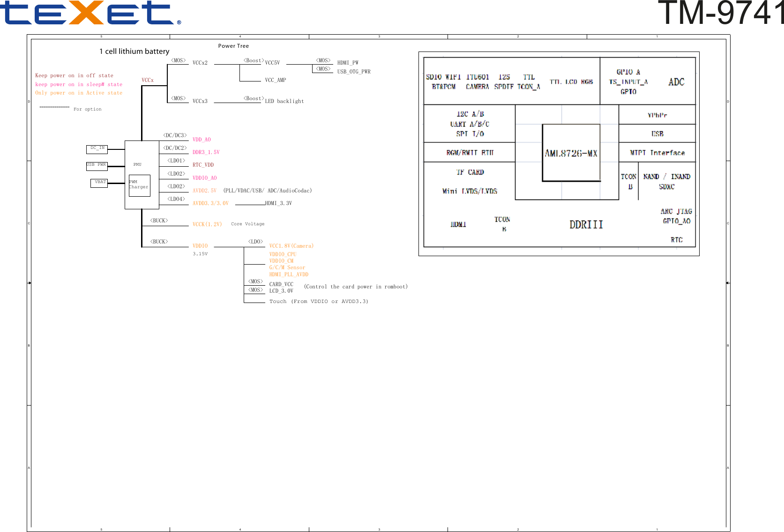784x532 pixels.
Task: Select the <LDO1> regulator label
Action: (x=177, y=161)
